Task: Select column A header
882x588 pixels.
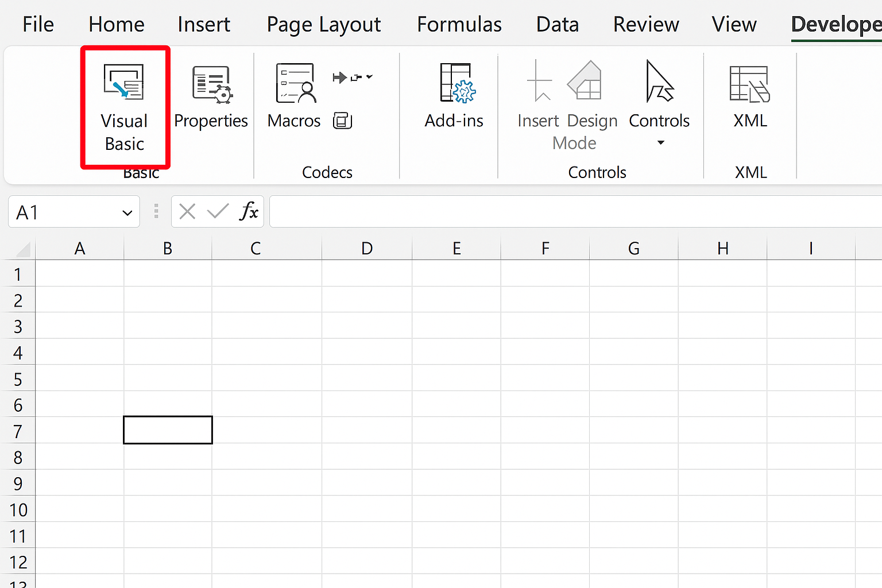Action: (80, 249)
